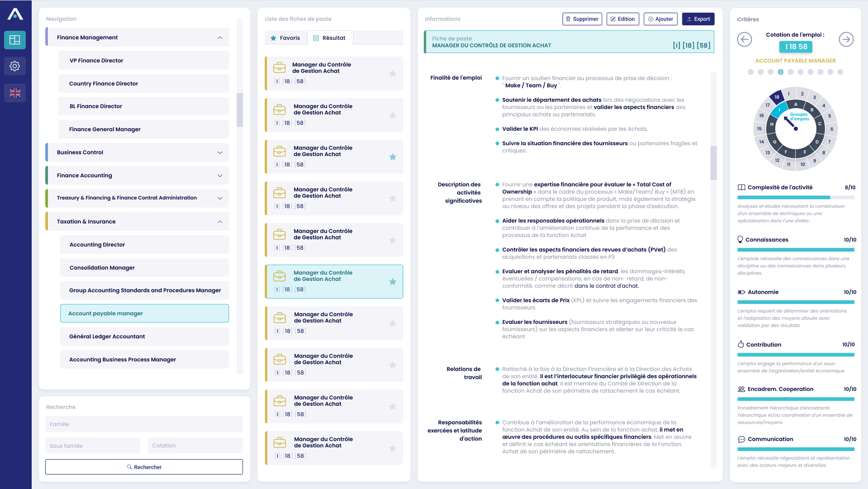868x489 pixels.
Task: Switch language with the UK flag icon
Action: point(15,93)
